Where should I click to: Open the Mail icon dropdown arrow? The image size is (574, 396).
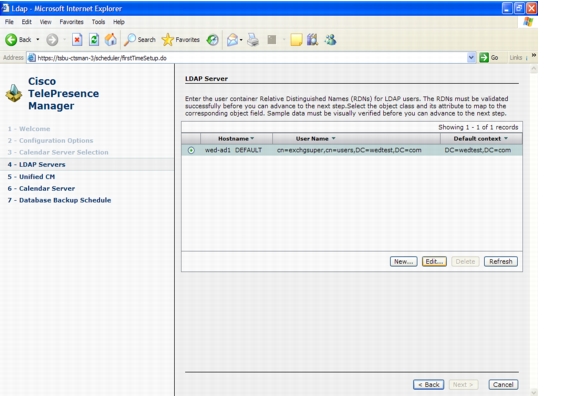(241, 40)
